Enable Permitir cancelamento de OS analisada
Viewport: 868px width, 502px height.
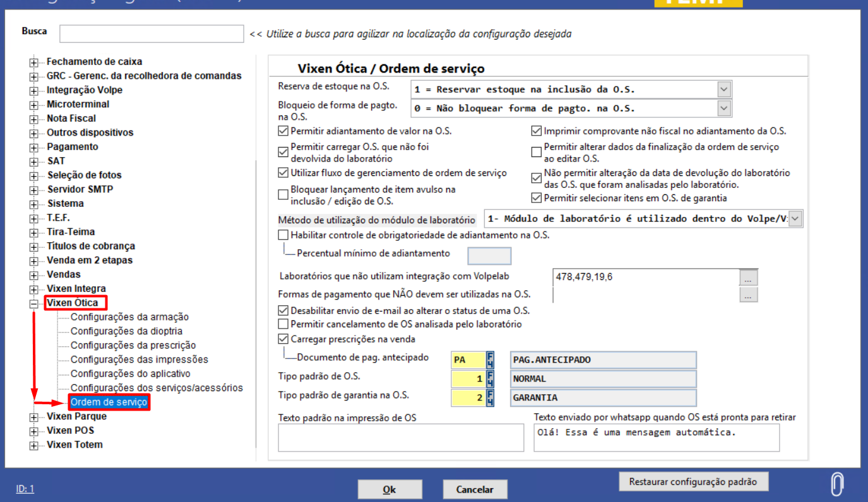point(283,324)
